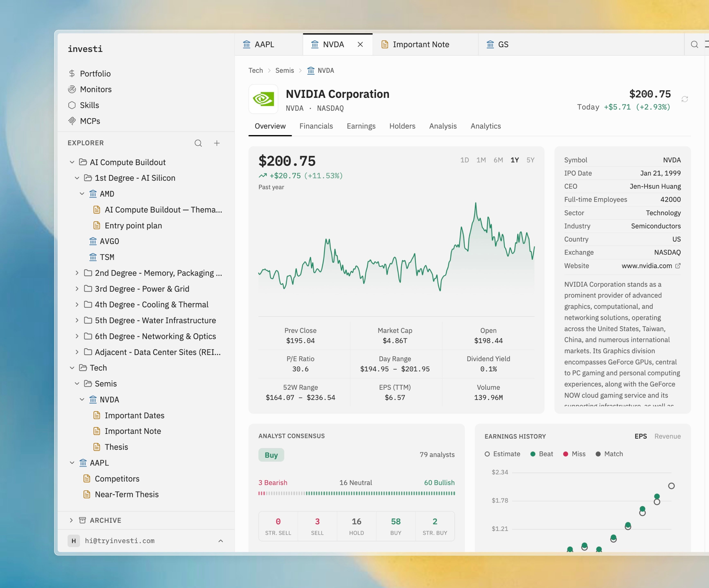Open the Holders tab
709x588 pixels.
402,126
